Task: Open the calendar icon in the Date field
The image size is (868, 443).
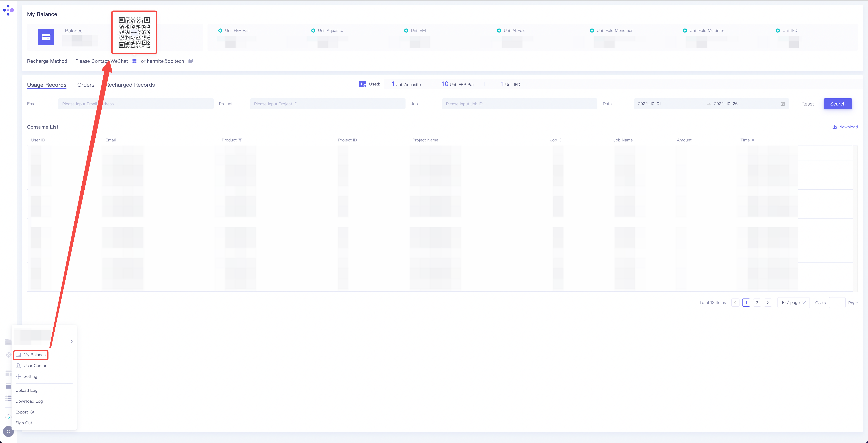Action: (x=783, y=104)
